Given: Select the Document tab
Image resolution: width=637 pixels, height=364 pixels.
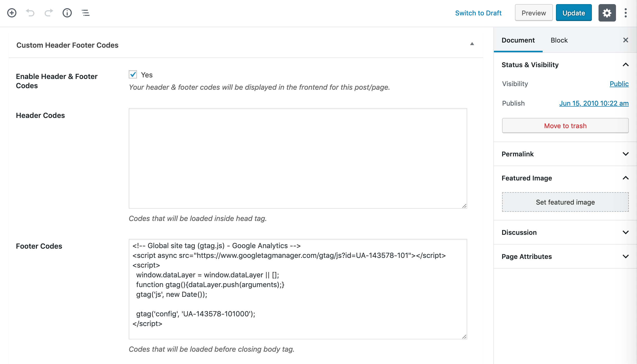Looking at the screenshot, I should coord(518,40).
